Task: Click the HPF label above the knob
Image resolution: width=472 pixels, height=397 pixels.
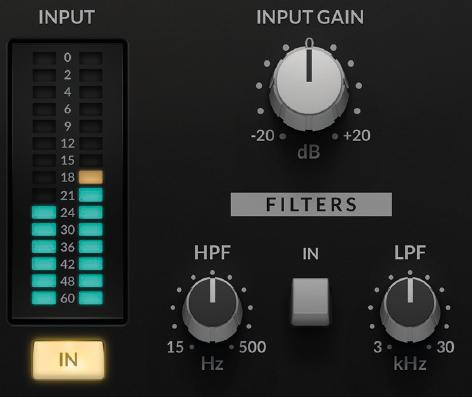Action: tap(212, 252)
